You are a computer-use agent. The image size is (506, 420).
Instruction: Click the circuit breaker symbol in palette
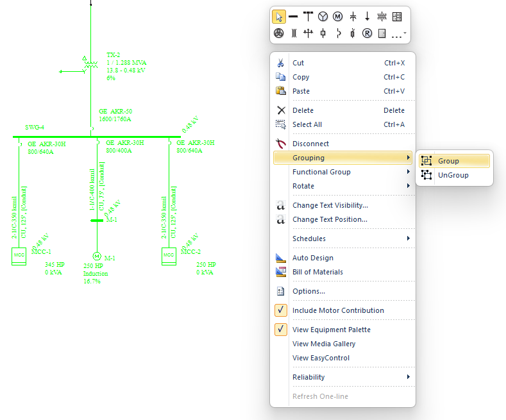(x=323, y=33)
